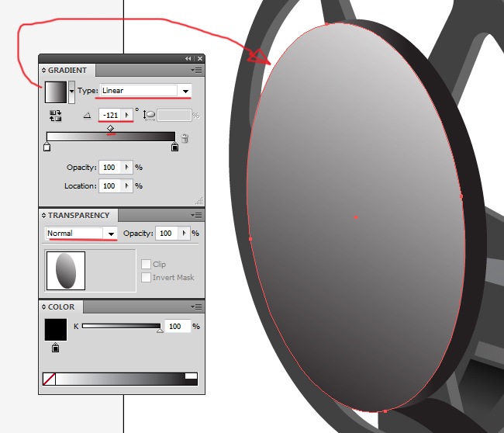The height and width of the screenshot is (433, 504).
Task: Open the gradient angle value arrow
Action: coord(127,115)
